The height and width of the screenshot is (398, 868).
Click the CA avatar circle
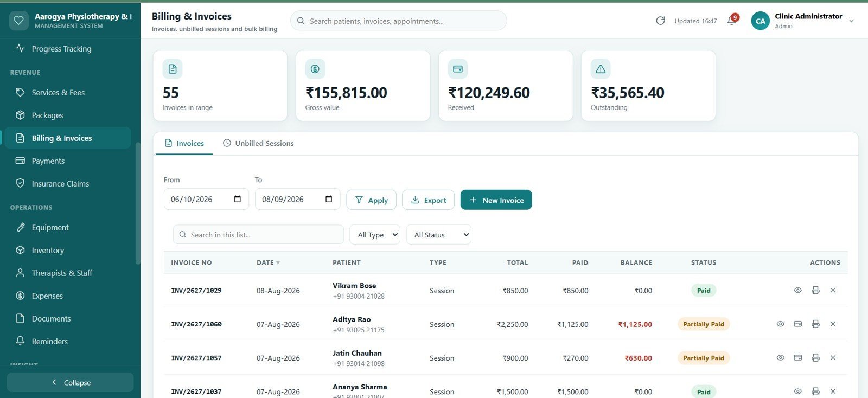pos(760,21)
